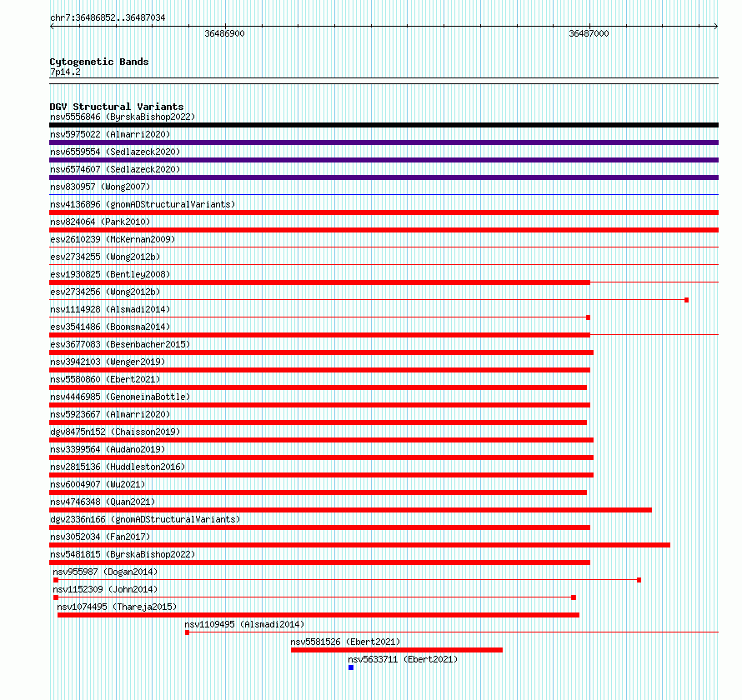Select nsv3052034 (Fan2017) label
This screenshot has height=700, width=742.
(x=100, y=537)
